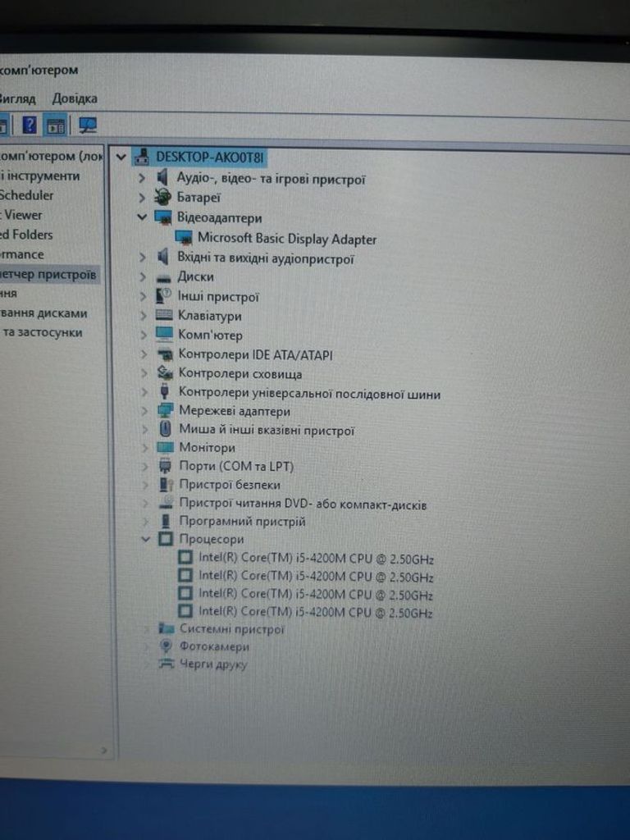Click the Диски drive icon
Screen dimensions: 630x840
163,277
